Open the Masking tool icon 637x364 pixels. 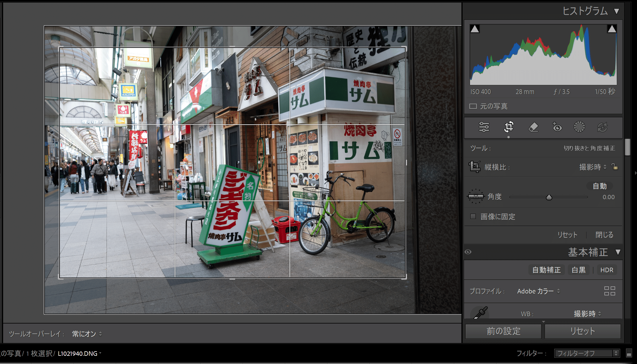579,127
